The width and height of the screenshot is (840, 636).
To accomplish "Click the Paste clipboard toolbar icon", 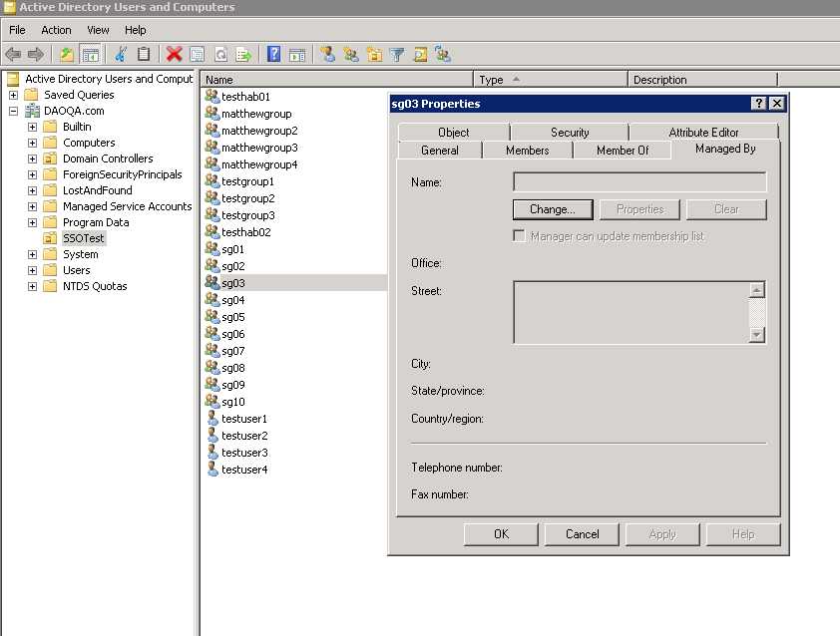I will tap(144, 55).
